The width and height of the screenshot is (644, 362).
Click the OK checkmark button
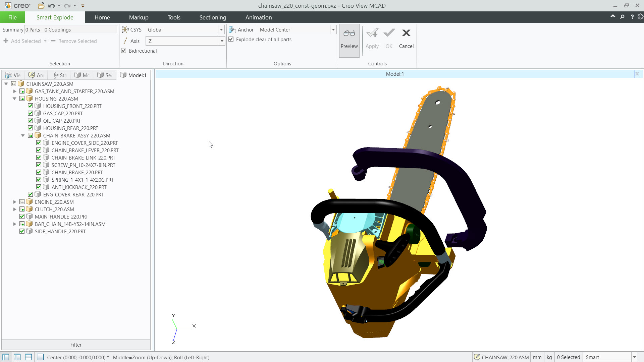[389, 39]
